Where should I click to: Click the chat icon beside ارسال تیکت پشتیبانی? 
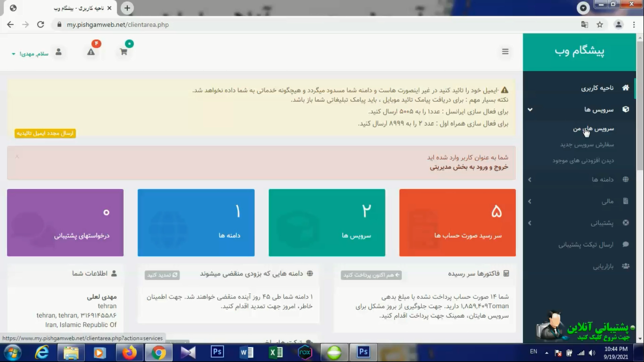tap(626, 245)
